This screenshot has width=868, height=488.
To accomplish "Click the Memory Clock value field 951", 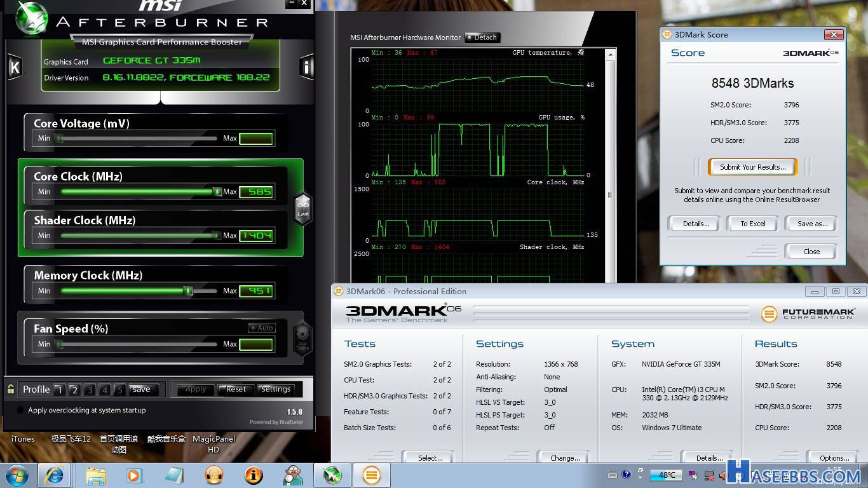I will pyautogui.click(x=256, y=290).
